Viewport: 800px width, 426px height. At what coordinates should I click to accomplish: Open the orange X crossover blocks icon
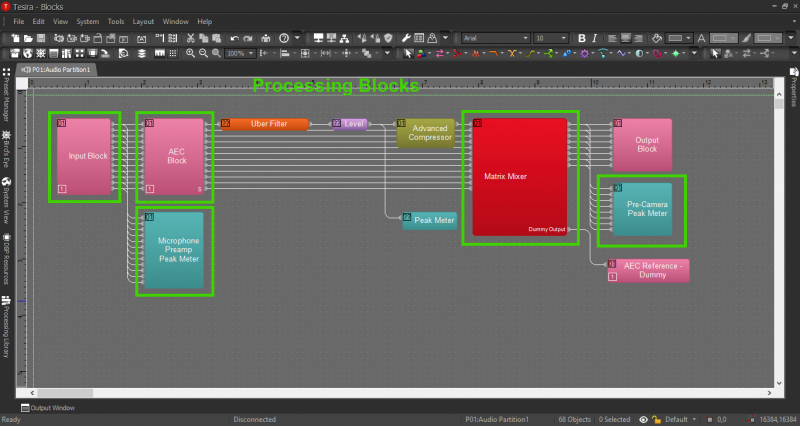click(x=512, y=53)
